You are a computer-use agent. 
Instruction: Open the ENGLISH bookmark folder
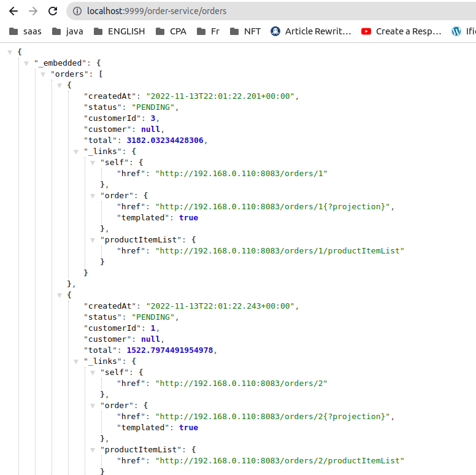119,31
